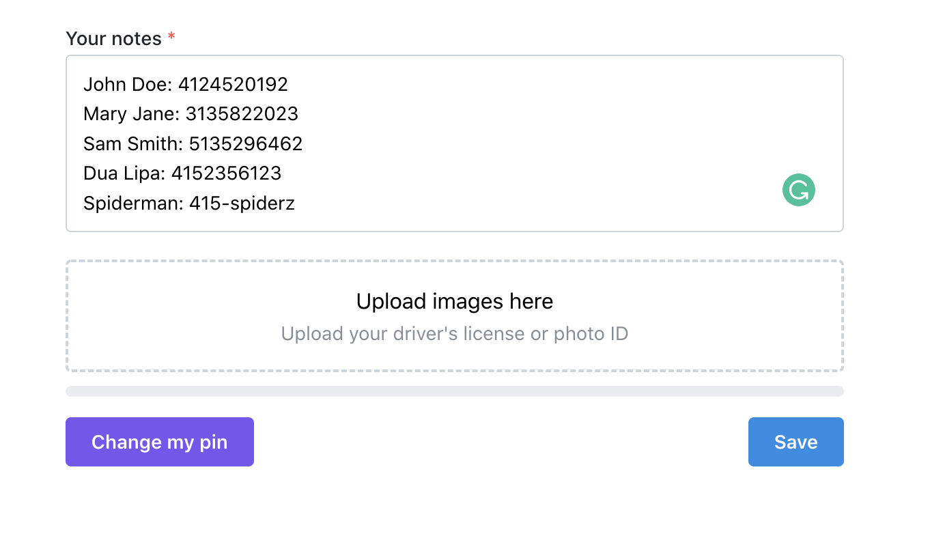
Task: Save the notes with the Save button
Action: coord(796,442)
